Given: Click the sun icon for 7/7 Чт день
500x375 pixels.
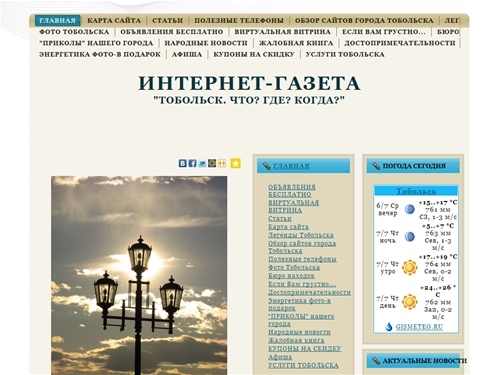Looking at the screenshot, I should pos(409,302).
